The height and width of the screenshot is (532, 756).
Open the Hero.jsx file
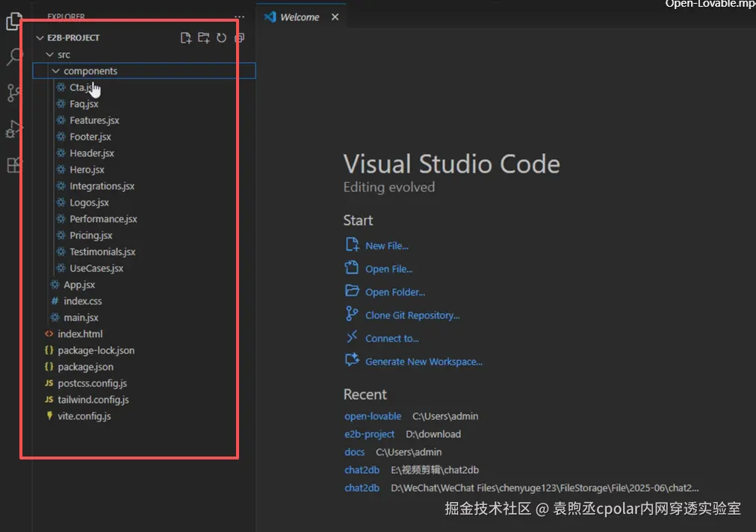[x=87, y=170]
